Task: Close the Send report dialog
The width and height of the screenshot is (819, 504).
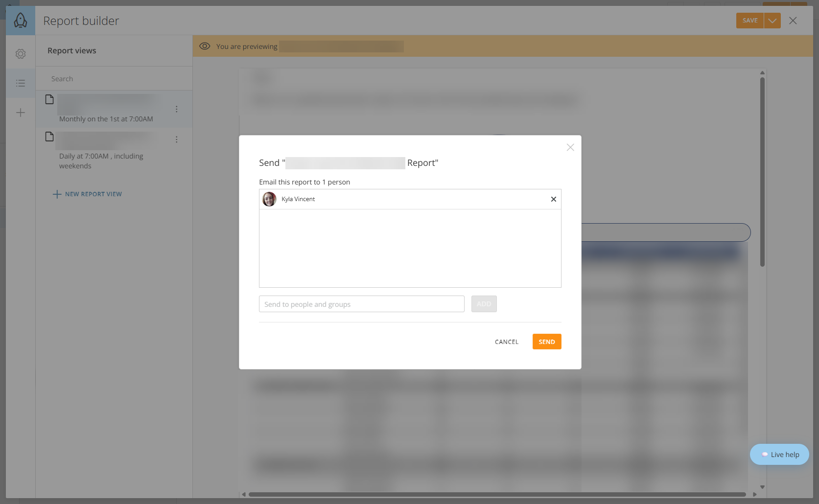Action: click(x=570, y=147)
